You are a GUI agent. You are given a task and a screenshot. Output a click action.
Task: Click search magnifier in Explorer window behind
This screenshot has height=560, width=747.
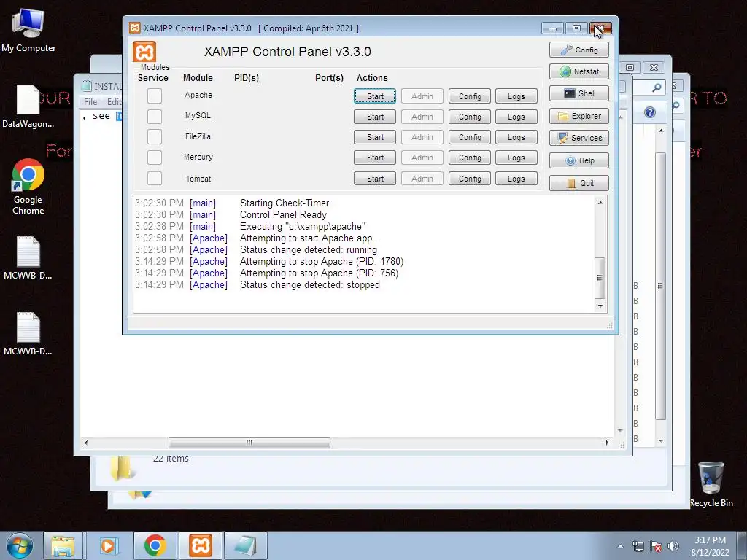pos(657,87)
